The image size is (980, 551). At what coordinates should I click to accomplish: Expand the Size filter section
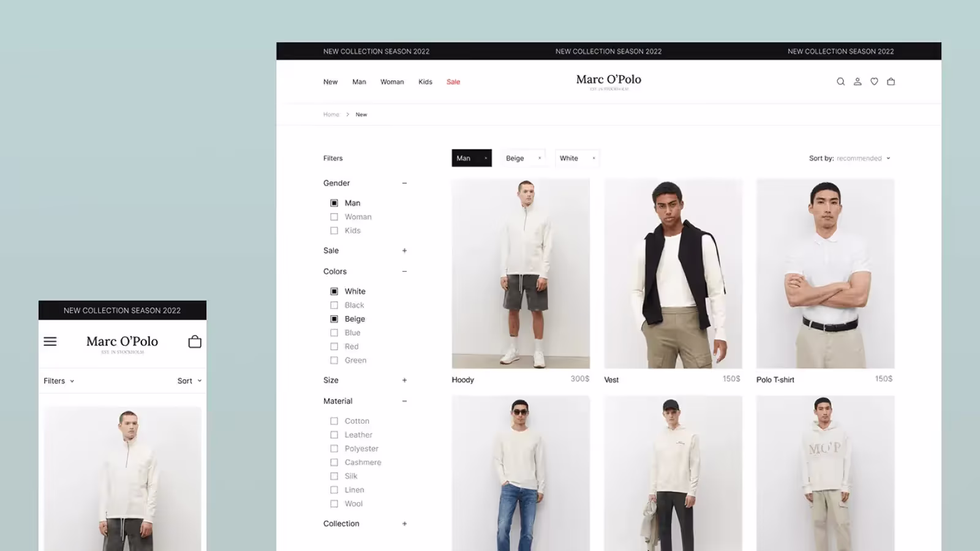(x=404, y=380)
